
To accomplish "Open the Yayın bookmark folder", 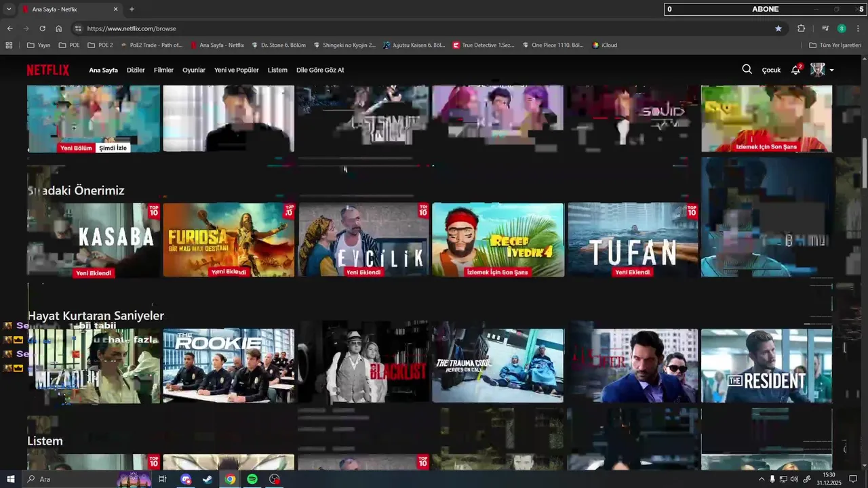I will (39, 45).
